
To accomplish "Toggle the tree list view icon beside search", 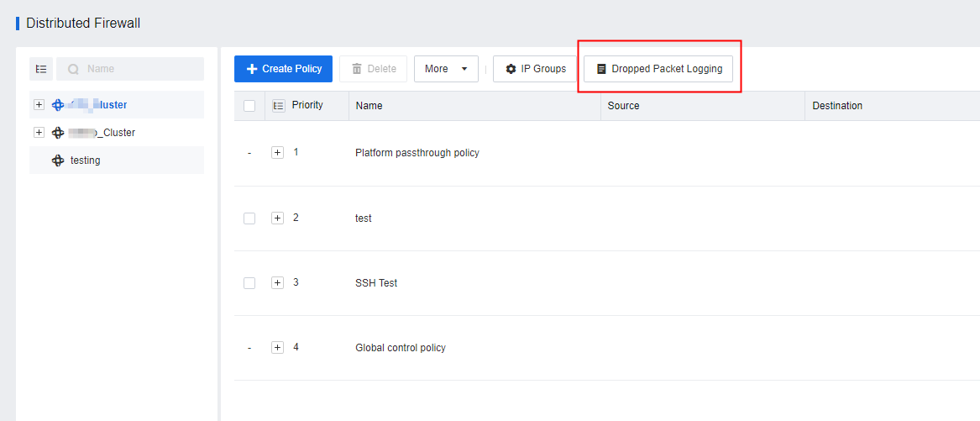I will [x=41, y=69].
